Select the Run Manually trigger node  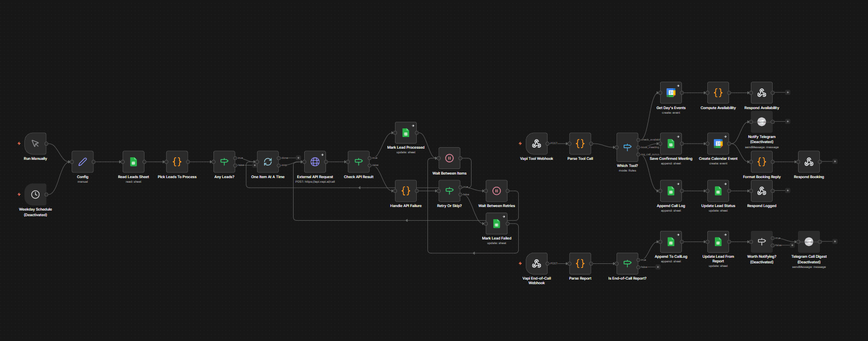click(x=35, y=144)
